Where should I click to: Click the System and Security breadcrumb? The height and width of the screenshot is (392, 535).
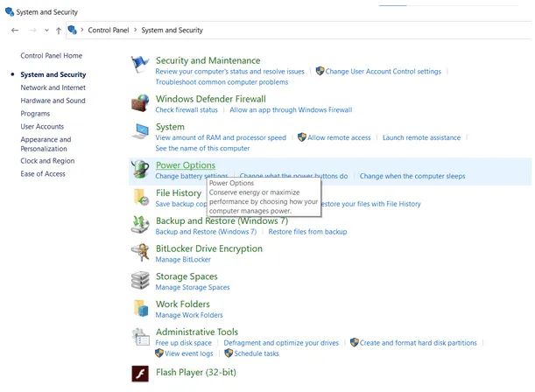click(172, 31)
